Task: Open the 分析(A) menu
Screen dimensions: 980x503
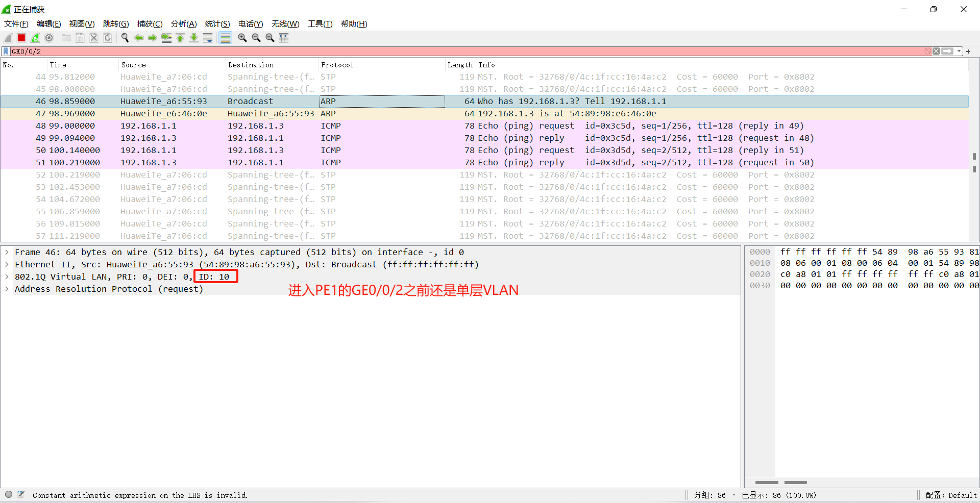Action: 184,24
